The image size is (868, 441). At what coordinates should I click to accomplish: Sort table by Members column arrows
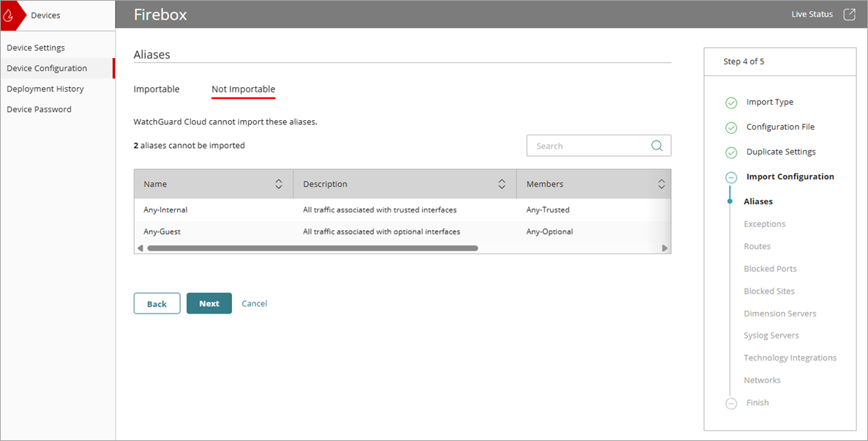[x=661, y=184]
